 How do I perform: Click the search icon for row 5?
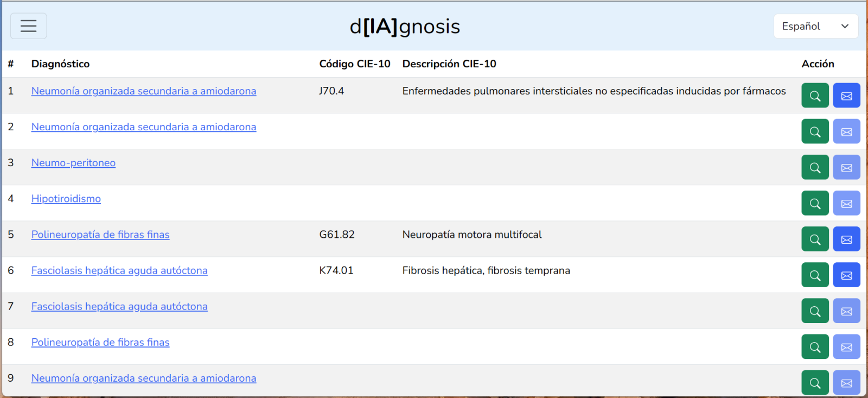815,239
